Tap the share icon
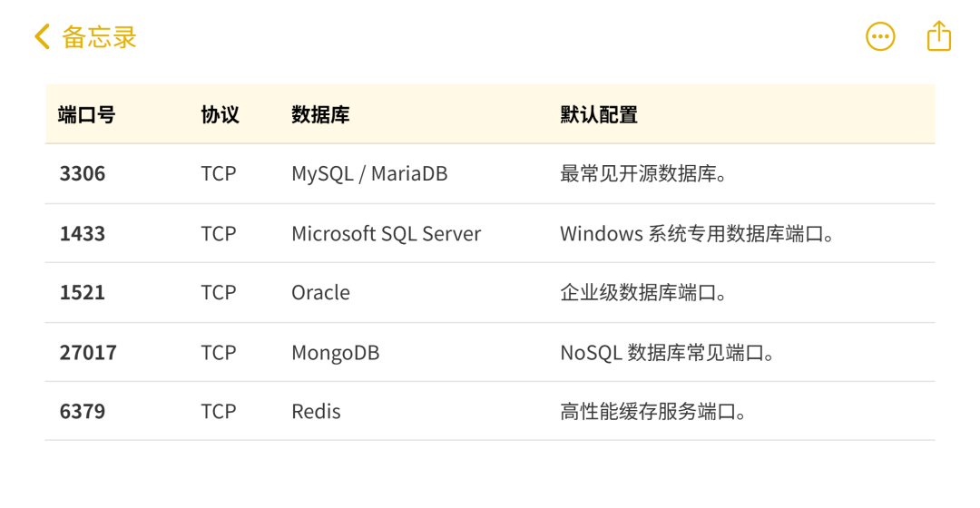This screenshot has height=508, width=980. pyautogui.click(x=939, y=35)
